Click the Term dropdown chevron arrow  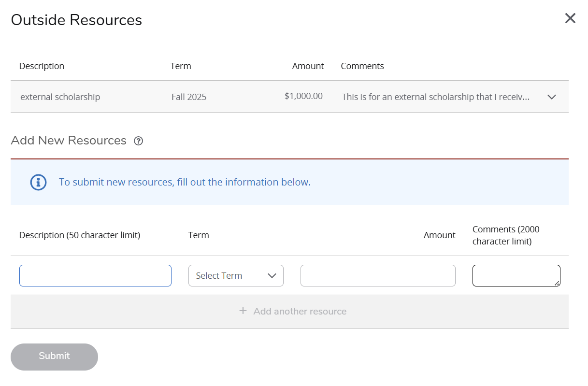[272, 275]
